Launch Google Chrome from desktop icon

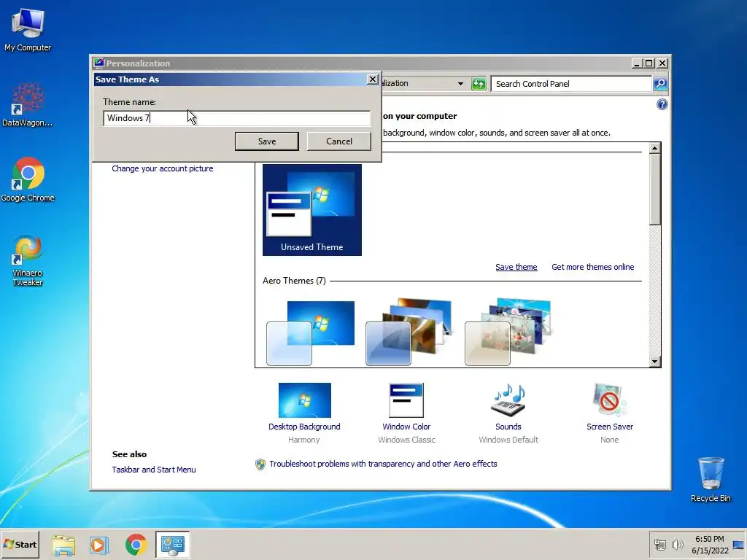pyautogui.click(x=28, y=179)
